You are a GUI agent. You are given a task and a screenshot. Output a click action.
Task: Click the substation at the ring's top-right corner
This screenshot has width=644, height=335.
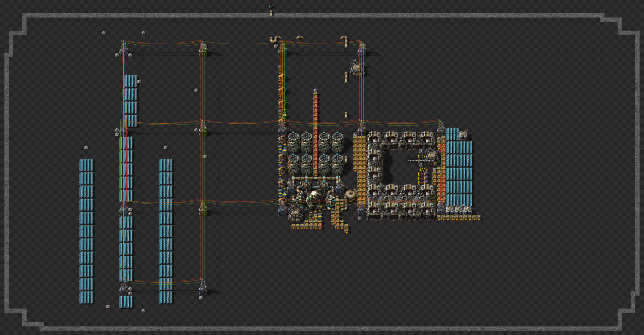coord(440,128)
